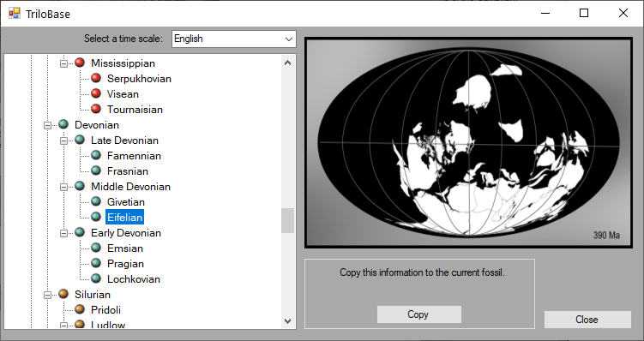Click the Copy button

coord(419,314)
